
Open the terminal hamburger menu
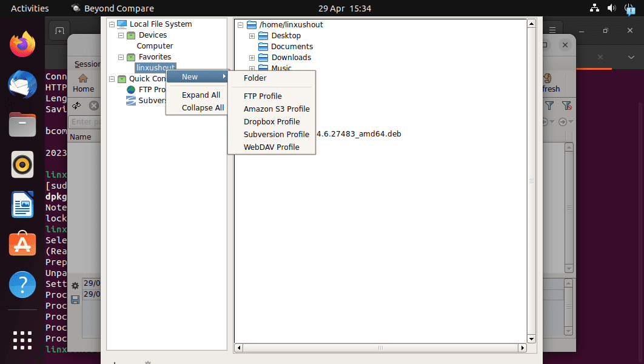click(552, 30)
